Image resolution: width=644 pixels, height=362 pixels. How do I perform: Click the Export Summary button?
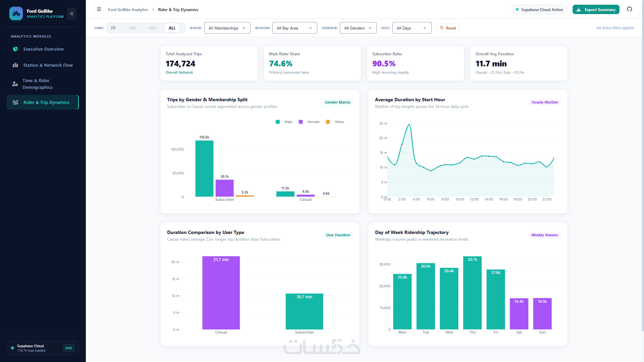coord(596,10)
